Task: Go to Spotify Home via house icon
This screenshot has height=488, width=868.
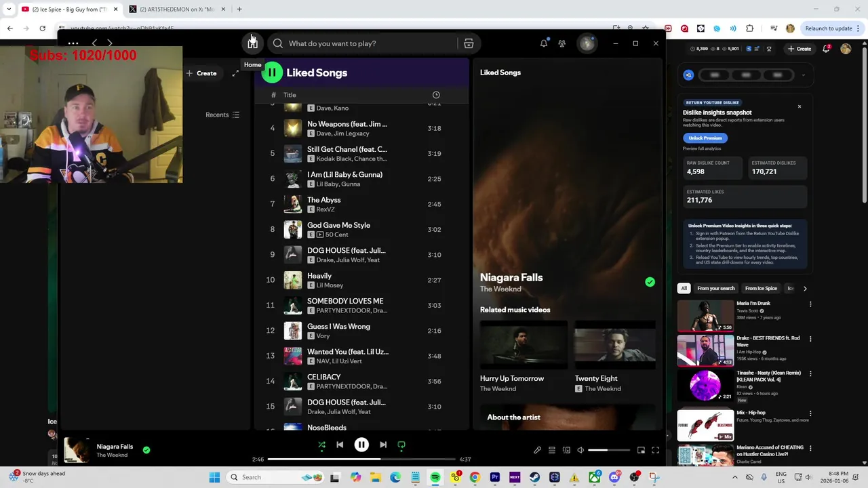Action: (252, 43)
